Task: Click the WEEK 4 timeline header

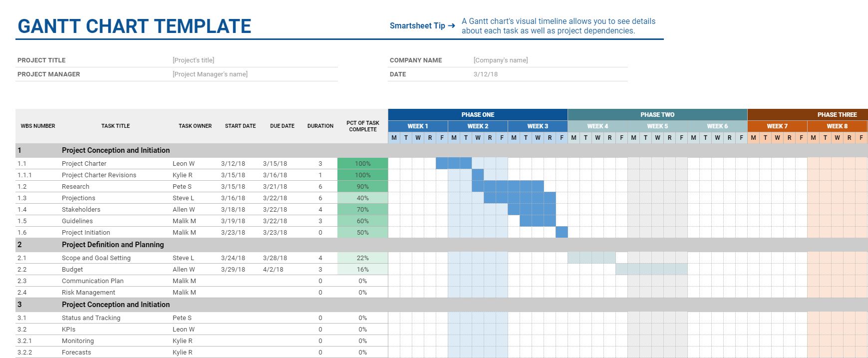Action: (597, 126)
